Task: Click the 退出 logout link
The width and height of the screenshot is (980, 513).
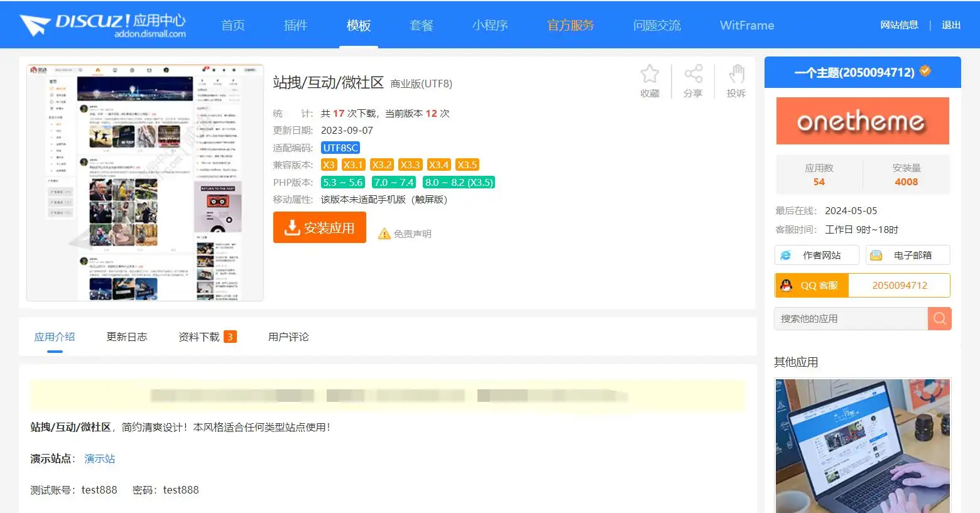Action: tap(950, 25)
